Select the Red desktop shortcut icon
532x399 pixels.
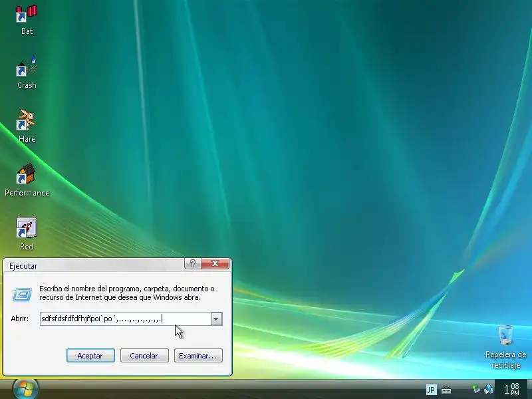(x=27, y=227)
